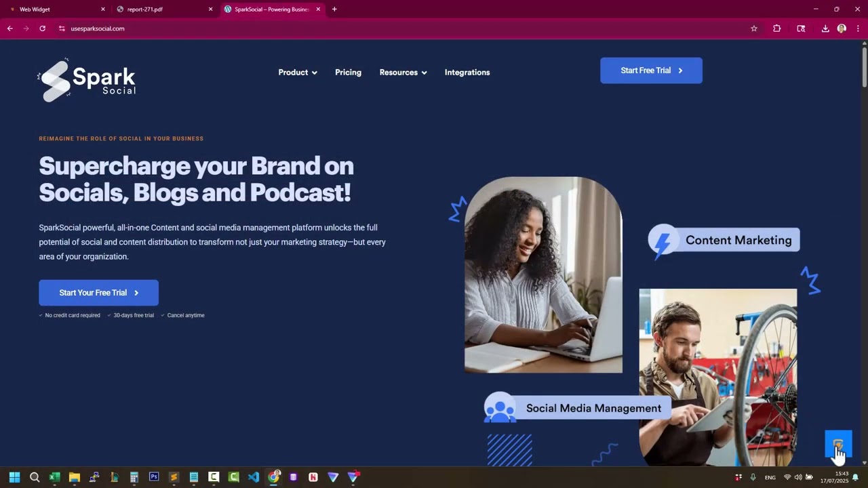The height and width of the screenshot is (488, 868).
Task: Open the Windows Start menu
Action: pos(14,477)
